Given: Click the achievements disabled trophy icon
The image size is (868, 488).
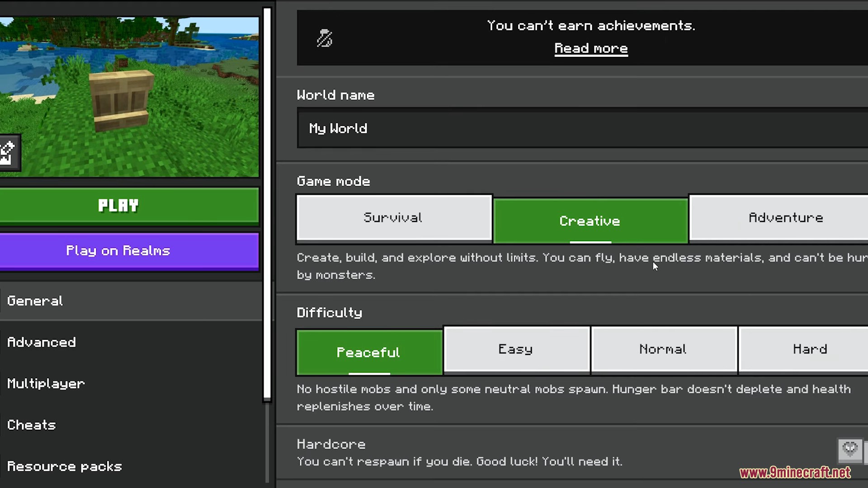Looking at the screenshot, I should pyautogui.click(x=324, y=38).
